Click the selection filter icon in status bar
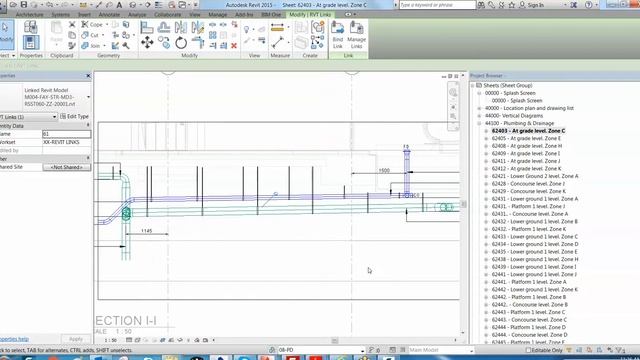640x360 pixels. point(620,350)
